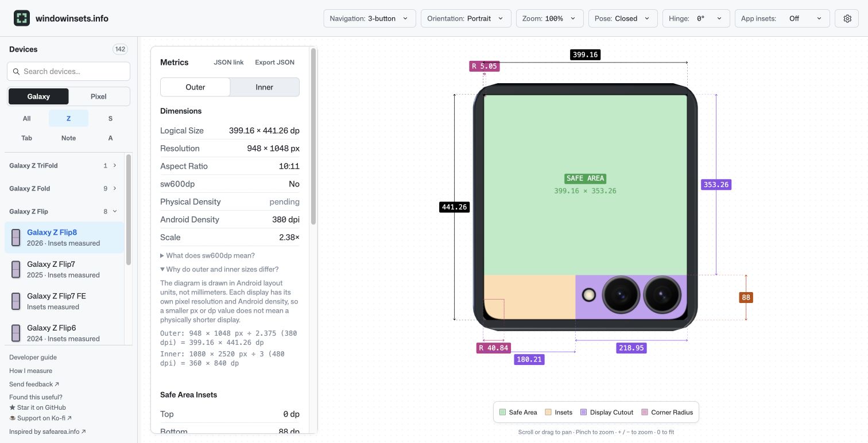Select the Note series filter tab
The width and height of the screenshot is (868, 443).
[x=68, y=138]
